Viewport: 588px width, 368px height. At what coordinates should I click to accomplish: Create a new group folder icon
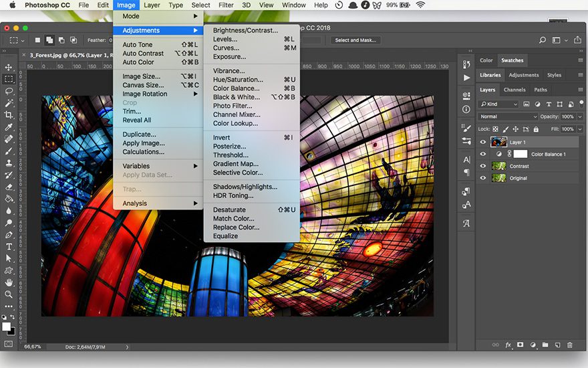(x=545, y=345)
